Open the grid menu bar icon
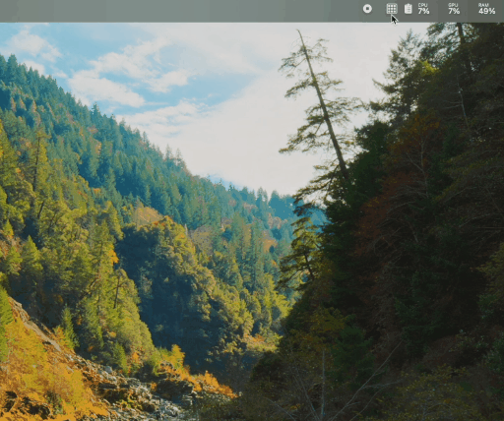Screen dimensions: 504x421 (392, 9)
